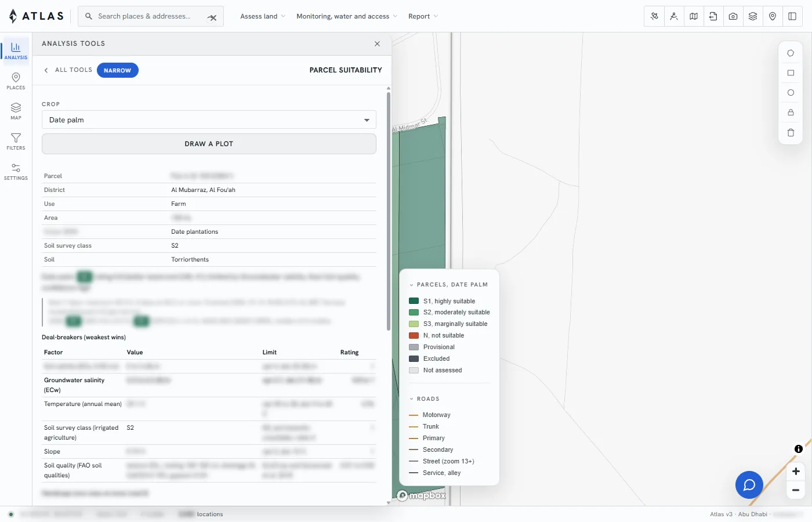Toggle the side panel layout icon

pos(792,16)
